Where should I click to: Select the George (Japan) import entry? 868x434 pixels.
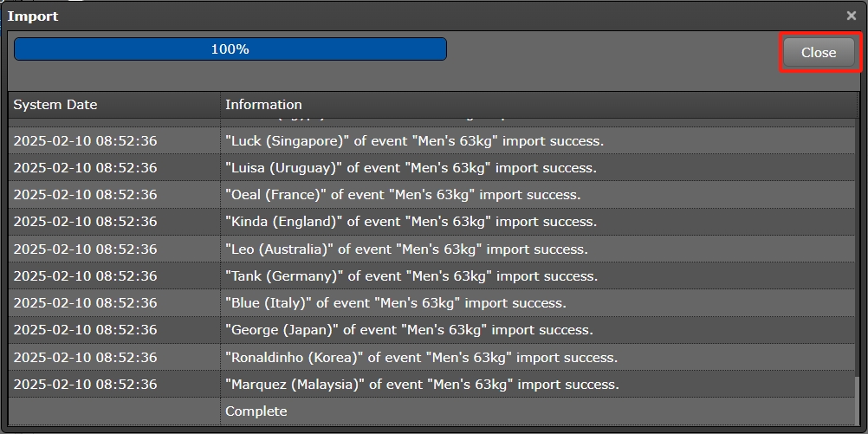tap(409, 330)
